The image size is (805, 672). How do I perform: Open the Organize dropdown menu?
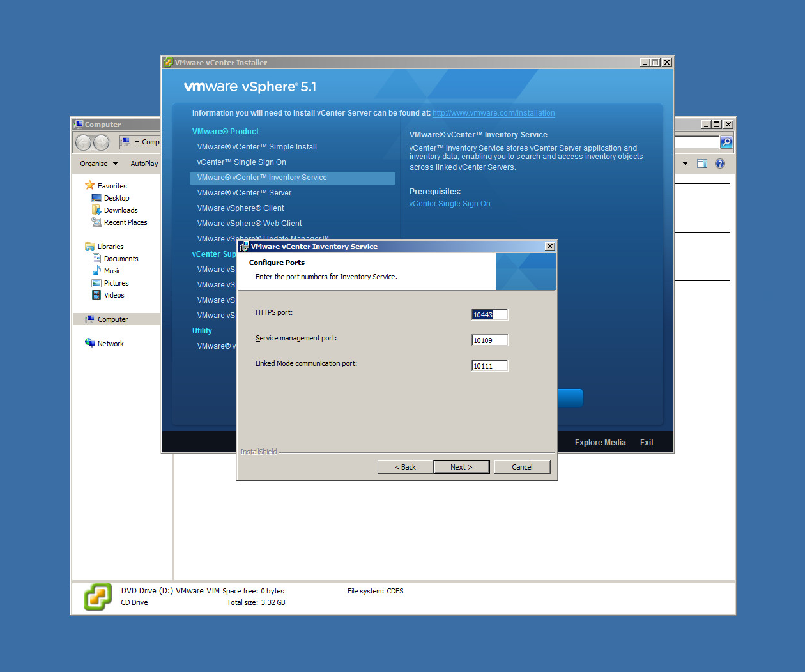point(98,164)
